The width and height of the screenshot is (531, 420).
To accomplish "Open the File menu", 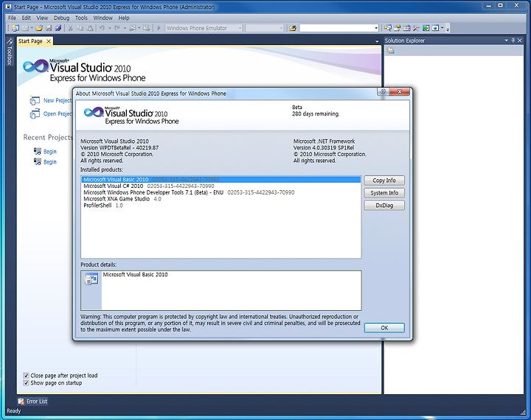I will [x=13, y=18].
